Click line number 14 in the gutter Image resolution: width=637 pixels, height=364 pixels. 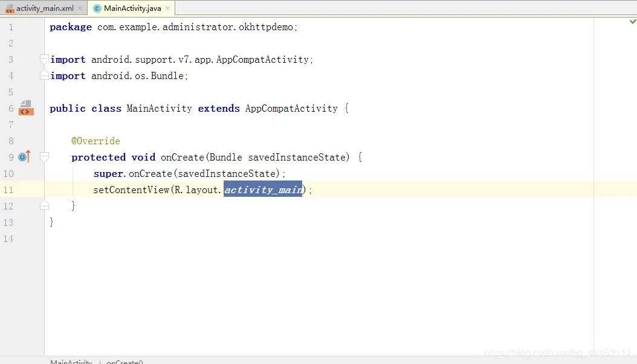(8, 238)
